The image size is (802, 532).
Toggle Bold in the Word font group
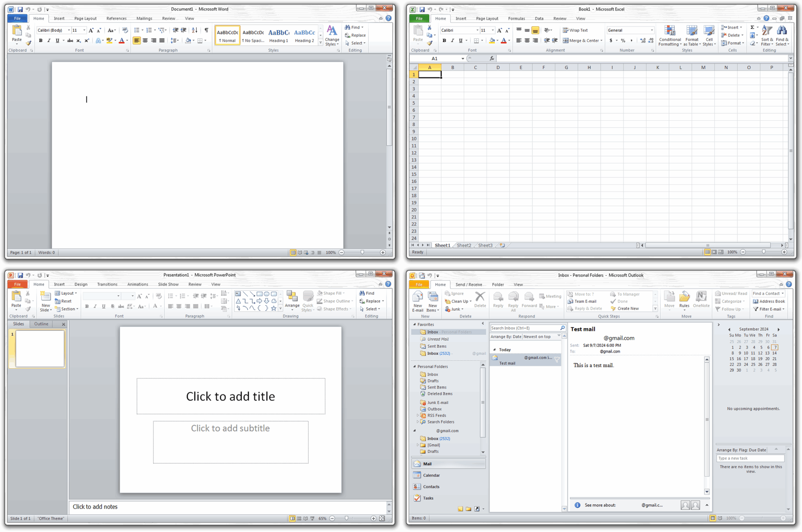(41, 40)
